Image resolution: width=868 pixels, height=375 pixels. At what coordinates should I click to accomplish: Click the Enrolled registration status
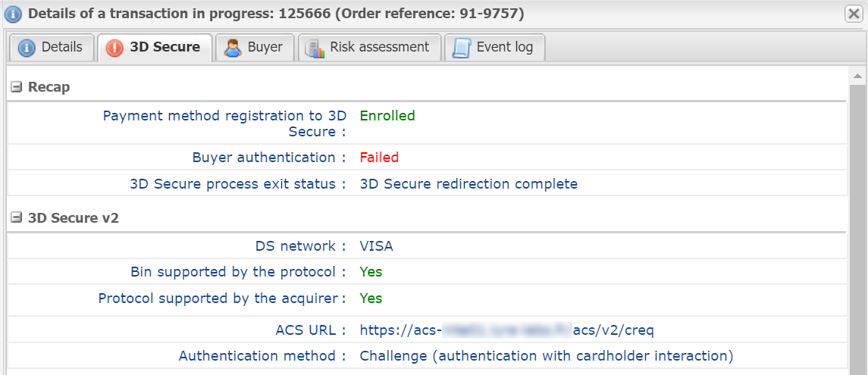coord(387,116)
